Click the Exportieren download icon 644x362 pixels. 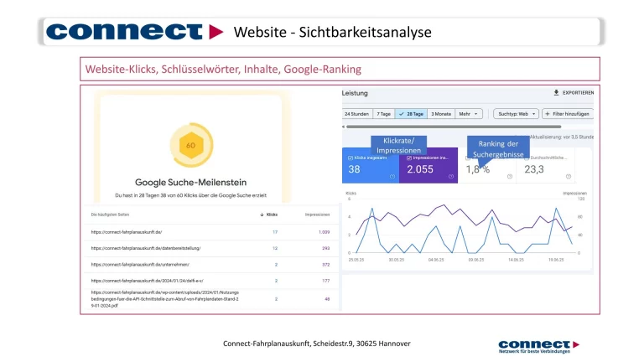click(x=556, y=93)
